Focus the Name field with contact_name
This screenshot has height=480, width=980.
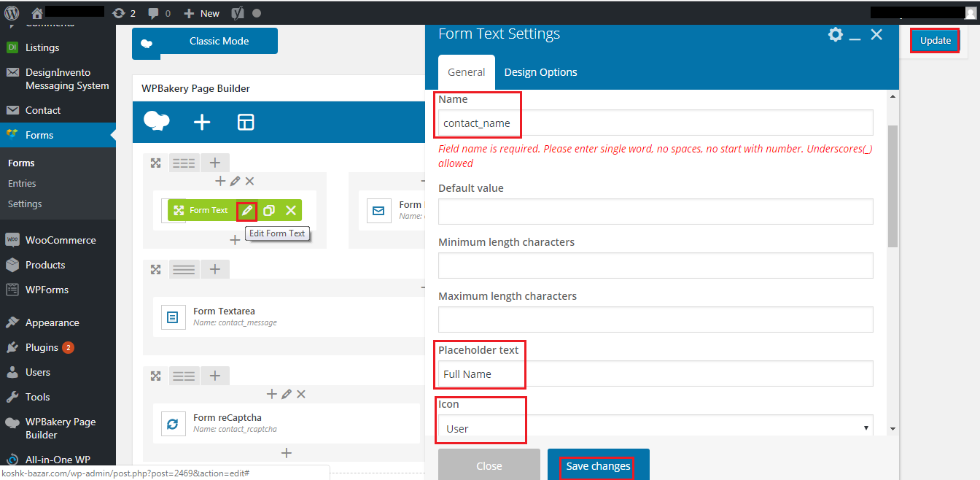tap(656, 123)
